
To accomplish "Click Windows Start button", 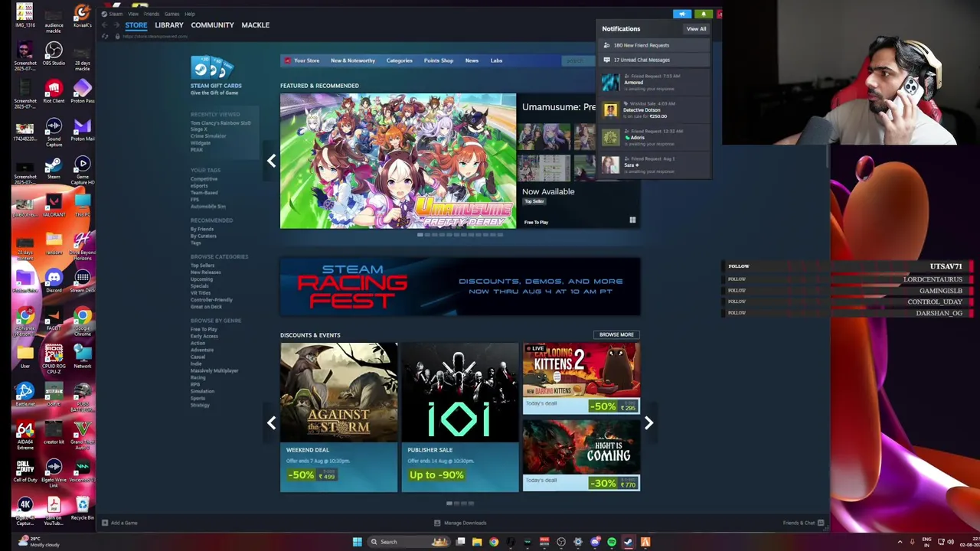I will (357, 542).
